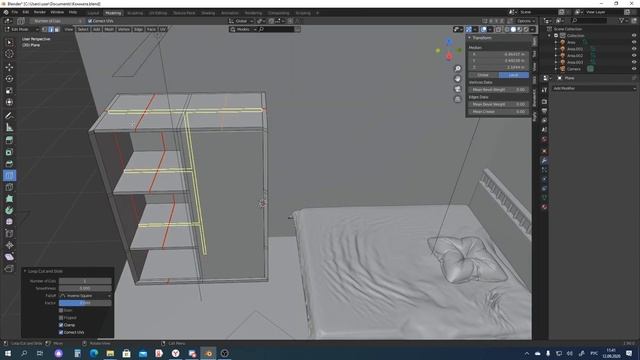
Task: Open the Global transform orientation dropdown
Action: (x=241, y=21)
